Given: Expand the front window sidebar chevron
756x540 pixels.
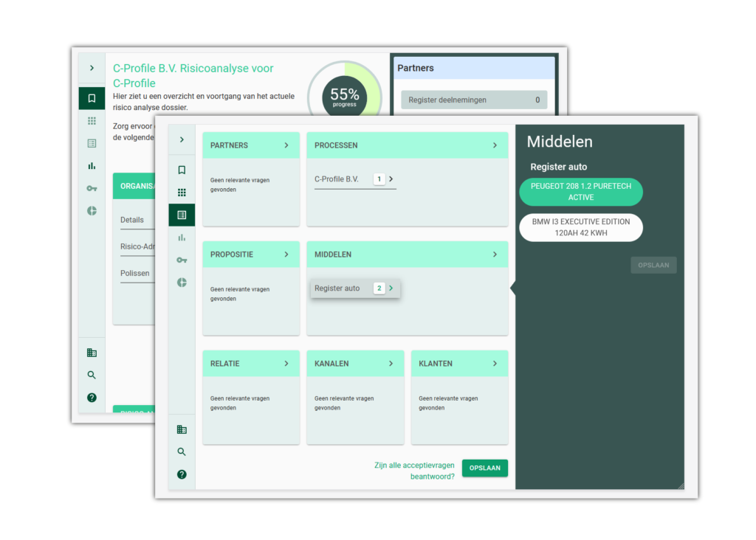Looking at the screenshot, I should [182, 139].
